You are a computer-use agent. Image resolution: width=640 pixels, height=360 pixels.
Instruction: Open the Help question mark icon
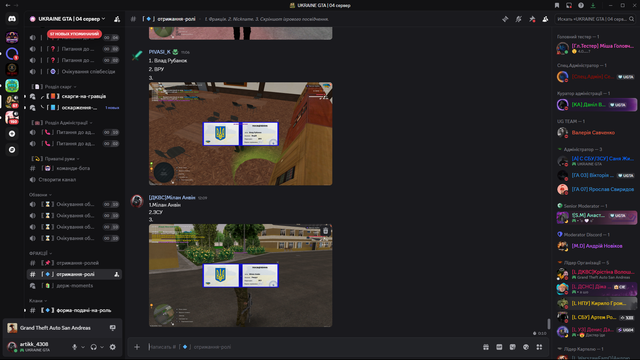tap(581, 5)
